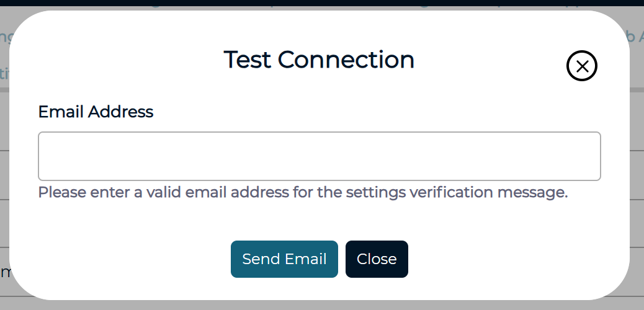Close the Test Connection modal with Close
The image size is (644, 310).
(377, 259)
